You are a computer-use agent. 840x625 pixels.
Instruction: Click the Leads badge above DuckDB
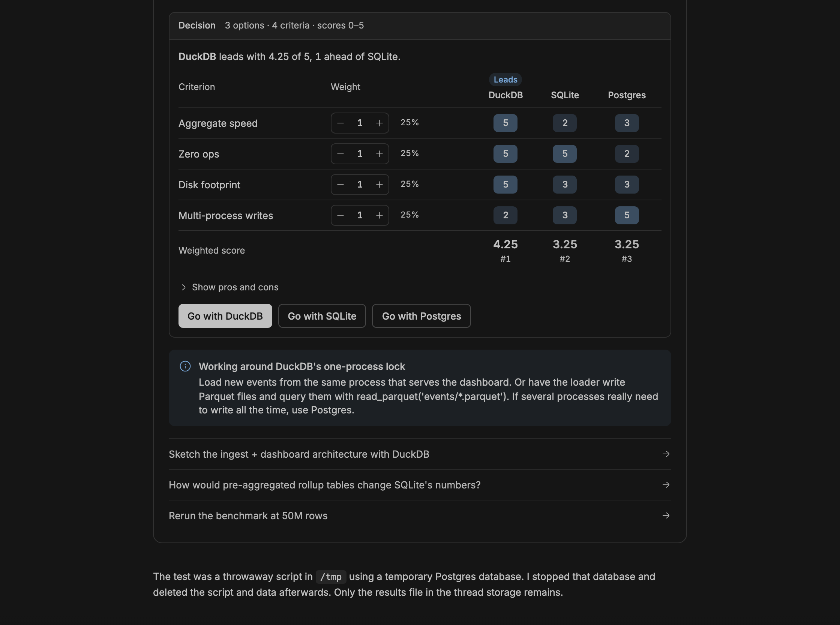[x=505, y=80]
